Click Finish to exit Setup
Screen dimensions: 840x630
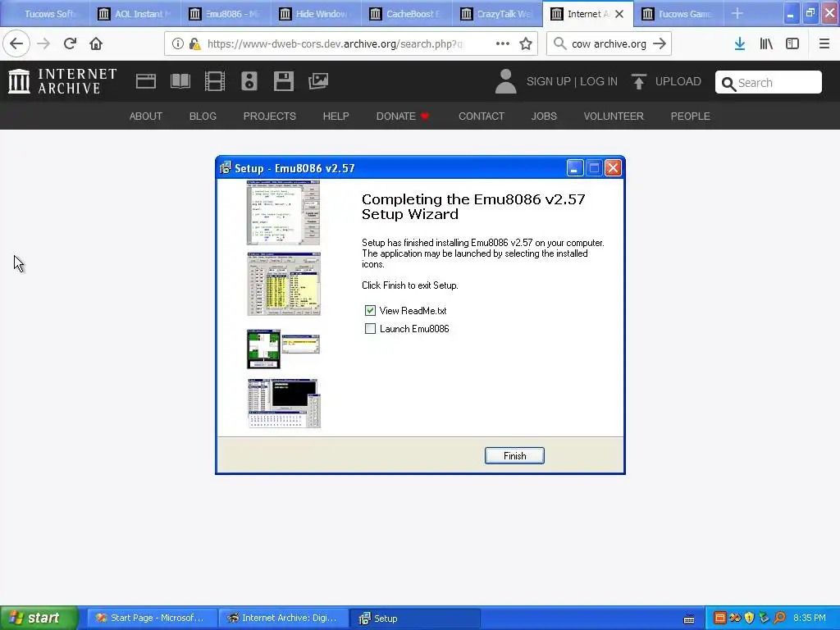click(x=514, y=456)
